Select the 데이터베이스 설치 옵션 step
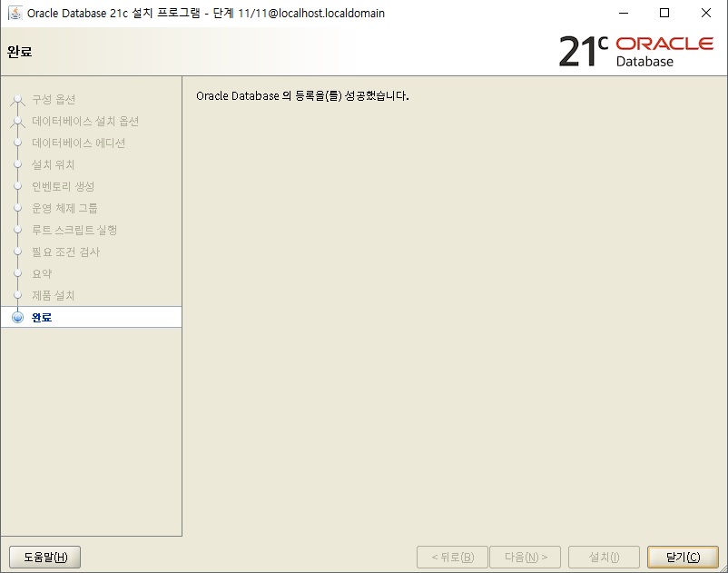Screen dimensions: 728x573 85,121
